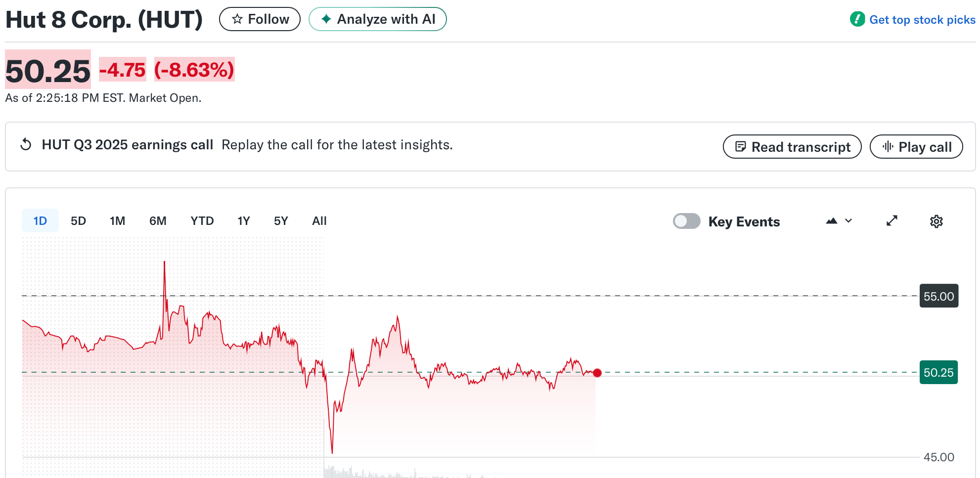
Task: Click the mountain chart type icon
Action: click(832, 221)
